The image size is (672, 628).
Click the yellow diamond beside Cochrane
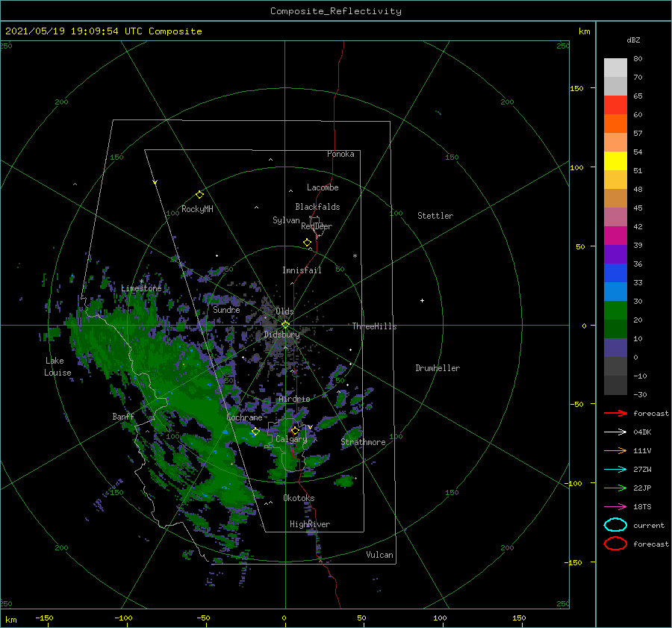point(255,432)
